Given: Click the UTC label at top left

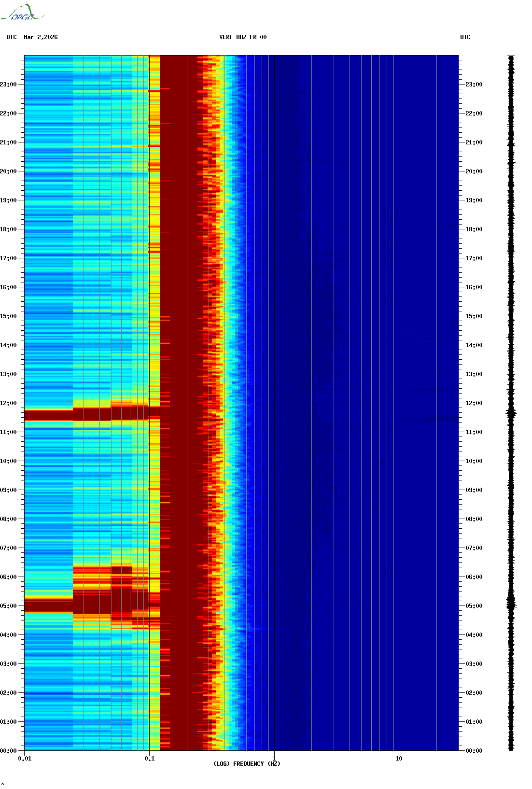Looking at the screenshot, I should pyautogui.click(x=12, y=37).
